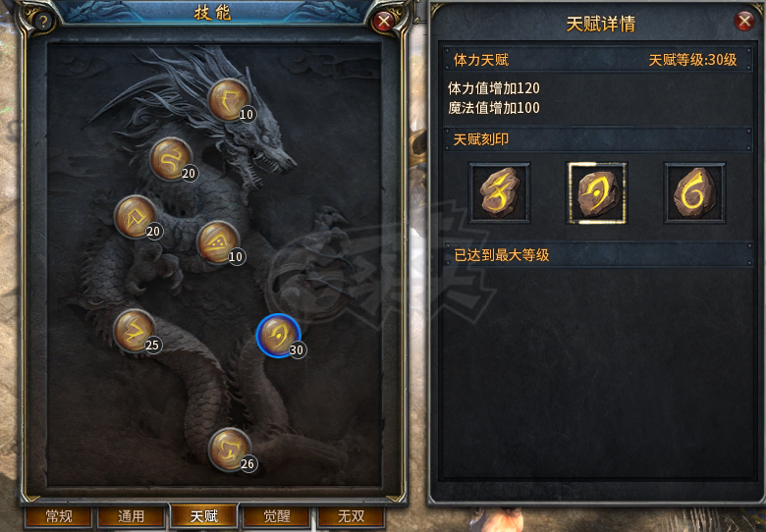Select the level 26 talent rune at bottom

[x=230, y=450]
